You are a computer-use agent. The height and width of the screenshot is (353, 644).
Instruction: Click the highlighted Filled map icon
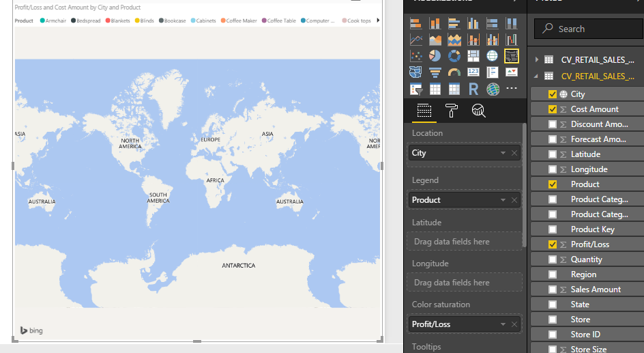pyautogui.click(x=512, y=56)
